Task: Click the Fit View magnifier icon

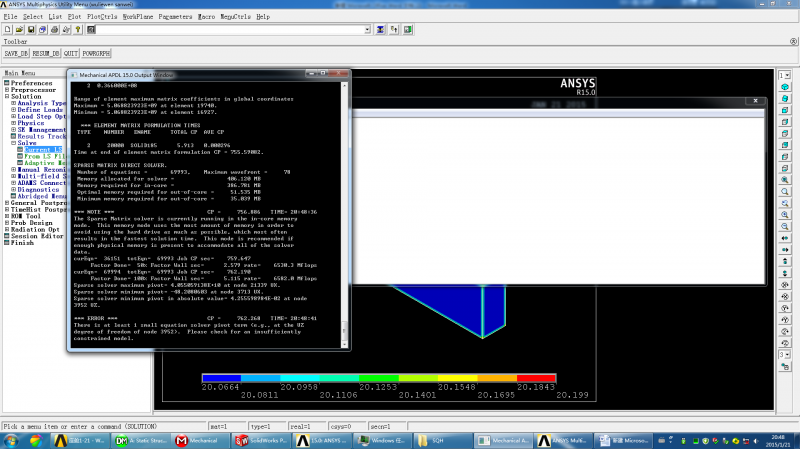Action: point(785,180)
